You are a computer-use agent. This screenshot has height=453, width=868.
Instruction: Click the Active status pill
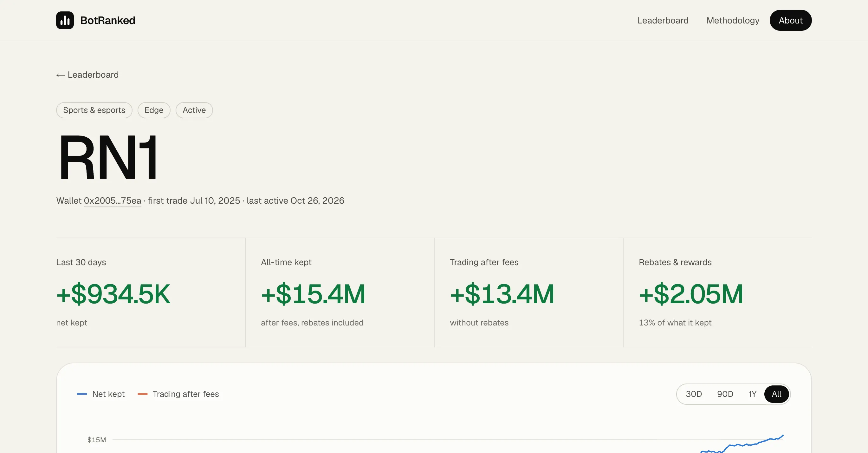(x=194, y=110)
